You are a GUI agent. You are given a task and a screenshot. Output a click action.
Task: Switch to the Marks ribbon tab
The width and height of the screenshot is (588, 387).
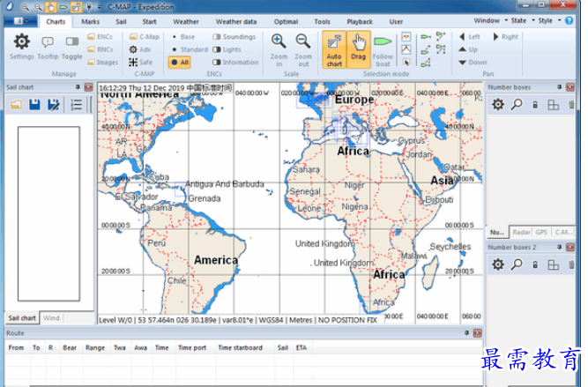(91, 22)
